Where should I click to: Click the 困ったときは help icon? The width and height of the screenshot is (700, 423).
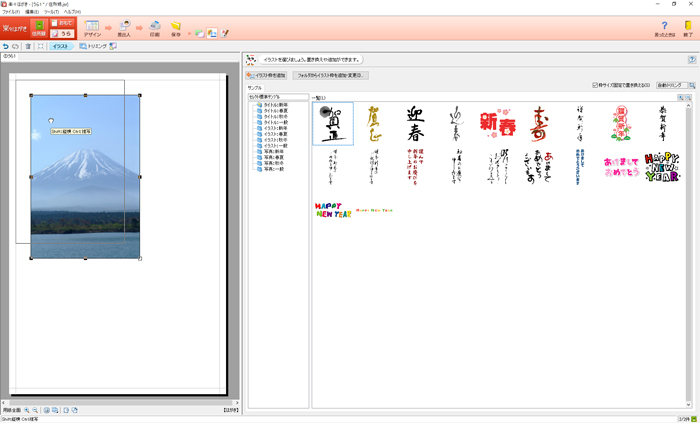664,28
